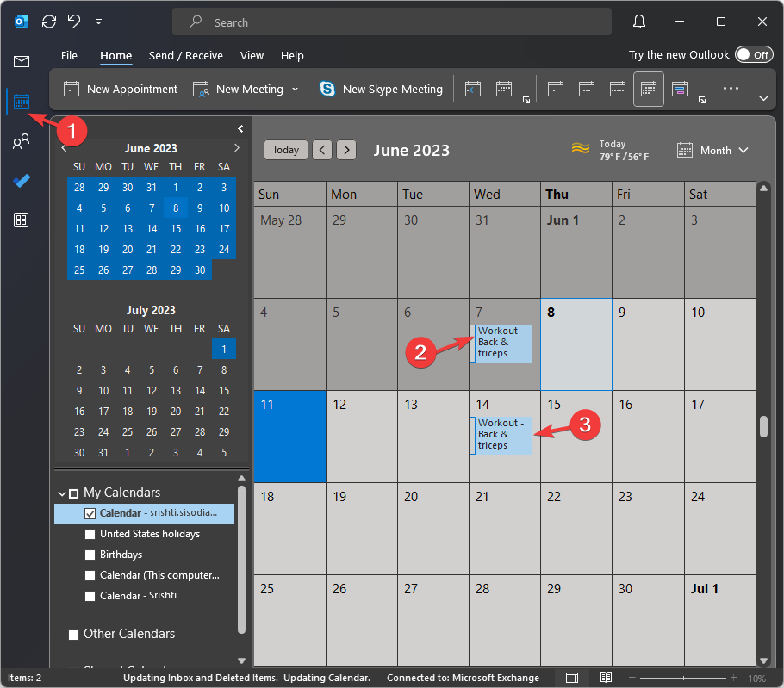784x688 pixels.
Task: Click the Send/Receive All Folders sync icon
Action: point(49,22)
